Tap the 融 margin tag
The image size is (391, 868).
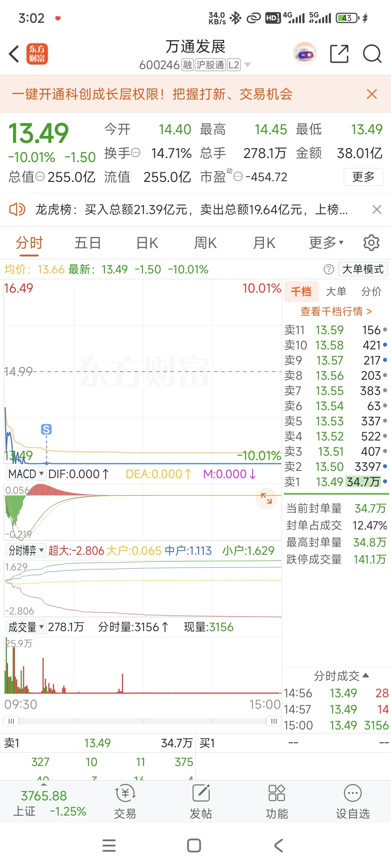pos(188,65)
